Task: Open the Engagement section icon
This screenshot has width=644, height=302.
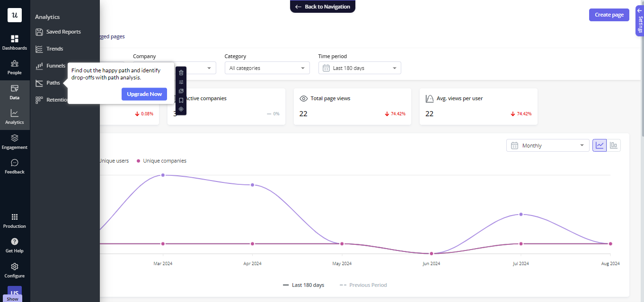Action: point(14,141)
